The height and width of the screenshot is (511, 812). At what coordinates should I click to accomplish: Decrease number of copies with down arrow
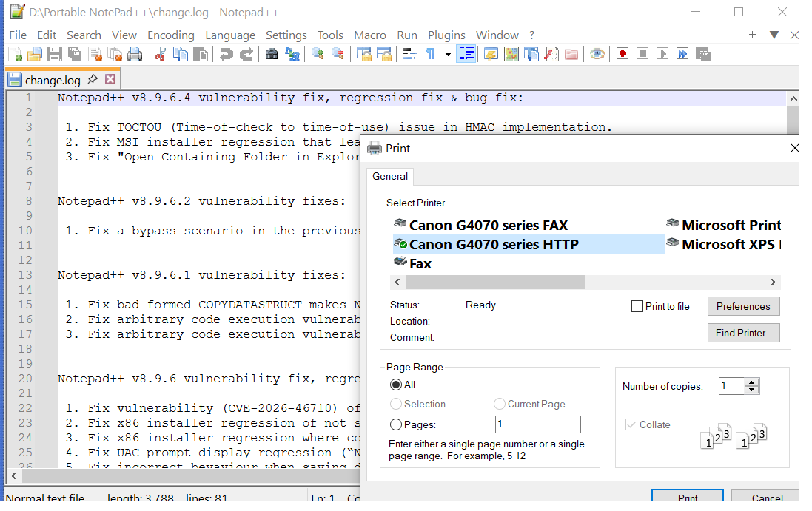[752, 390]
